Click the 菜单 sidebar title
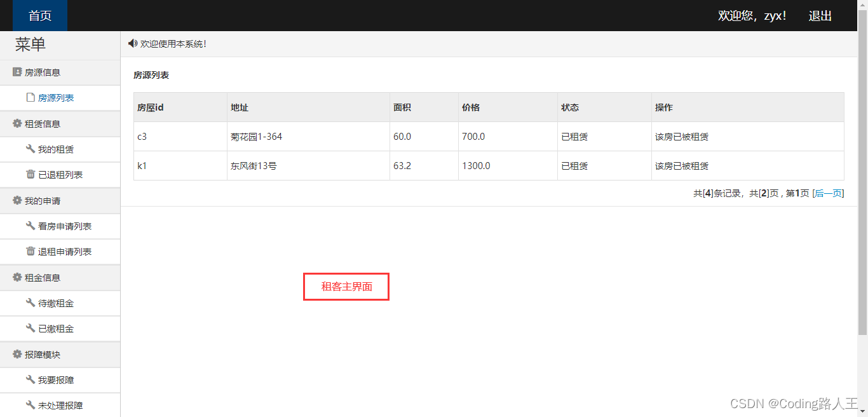868x417 pixels. 31,44
